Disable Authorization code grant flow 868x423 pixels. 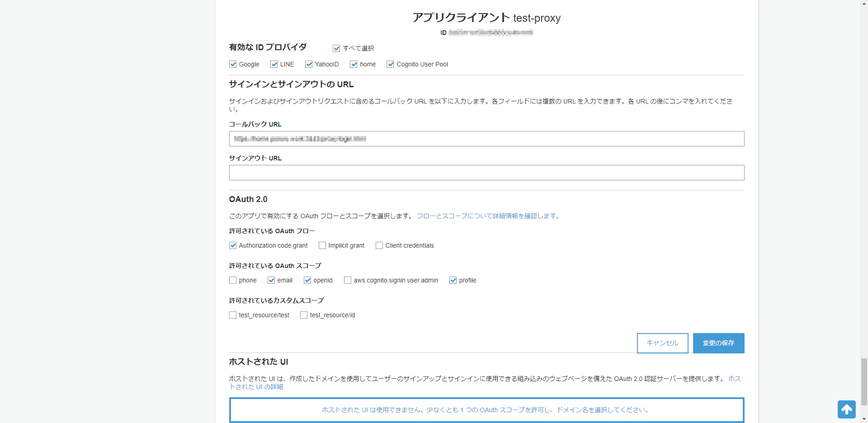(233, 245)
